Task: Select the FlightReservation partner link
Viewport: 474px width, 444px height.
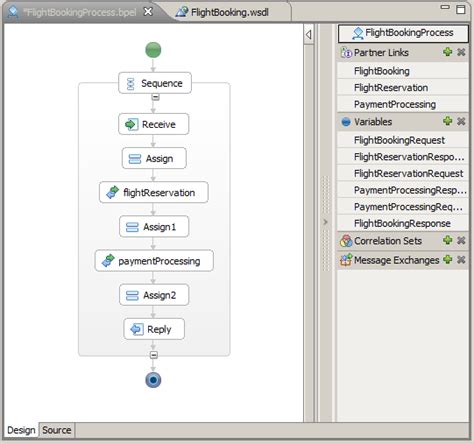Action: pos(403,87)
